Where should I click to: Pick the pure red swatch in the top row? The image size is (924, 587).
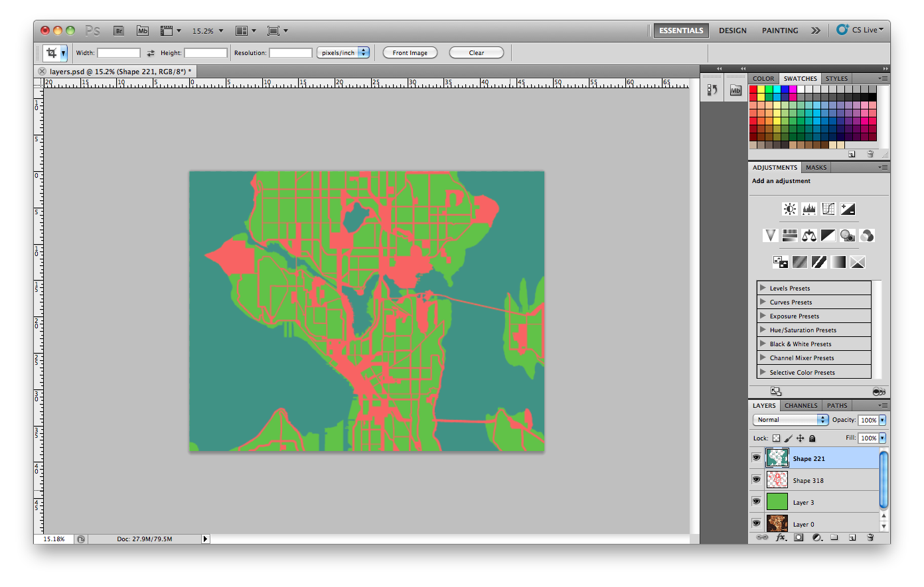(753, 90)
